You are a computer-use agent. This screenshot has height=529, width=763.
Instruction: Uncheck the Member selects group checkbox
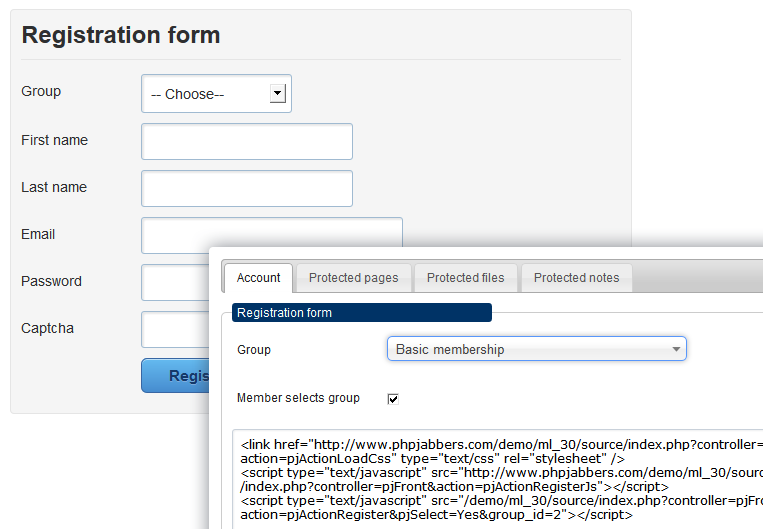click(393, 399)
